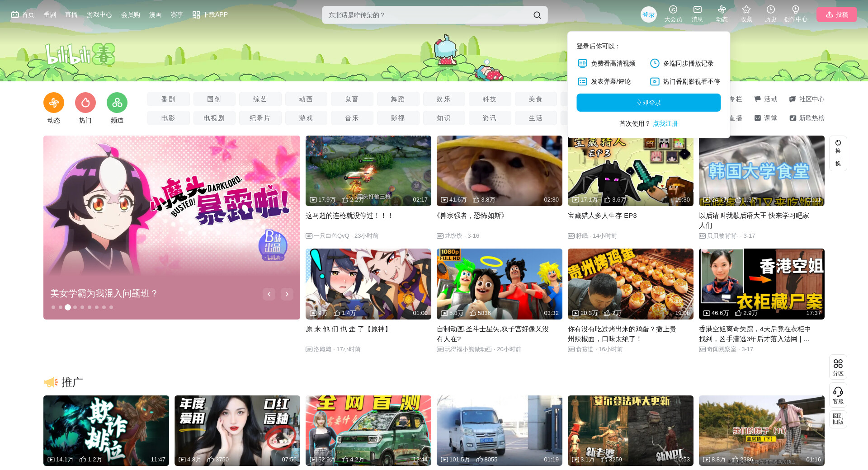Screen dimensions: 868x470
Task: Open the 动态 icon in the top bar
Action: tap(722, 14)
